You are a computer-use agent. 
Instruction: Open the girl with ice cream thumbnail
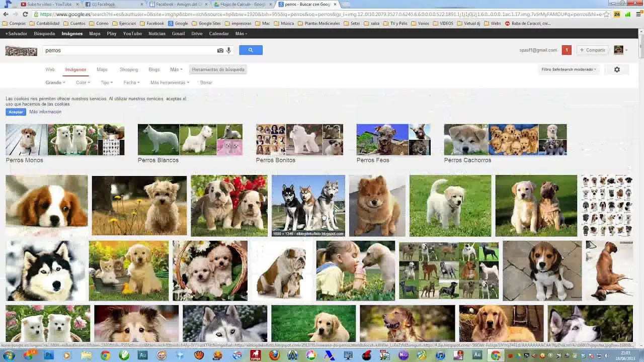(x=356, y=270)
